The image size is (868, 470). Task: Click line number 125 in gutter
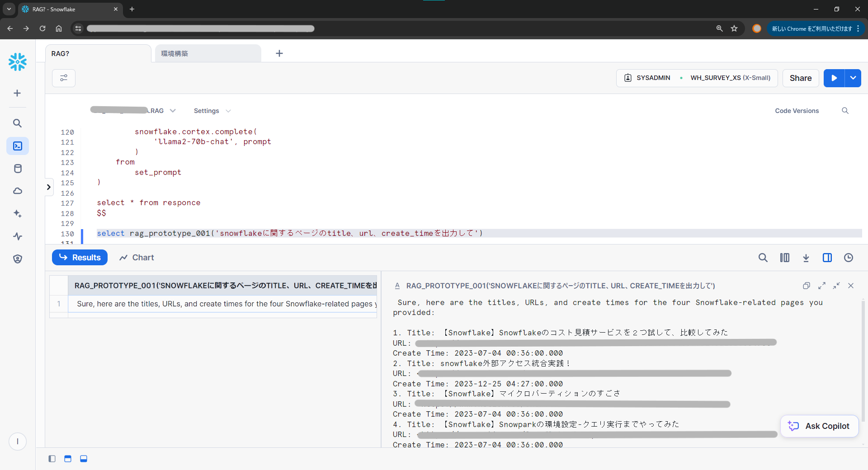(x=67, y=183)
